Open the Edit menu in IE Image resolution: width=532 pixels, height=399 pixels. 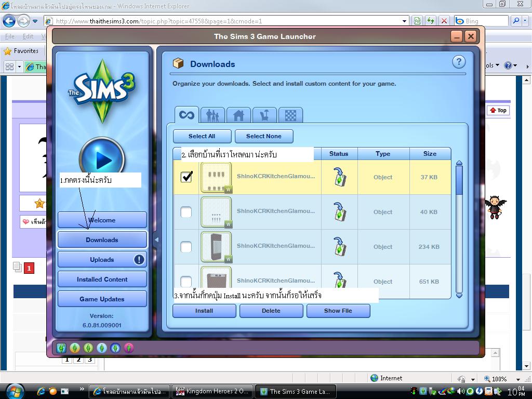[28, 36]
